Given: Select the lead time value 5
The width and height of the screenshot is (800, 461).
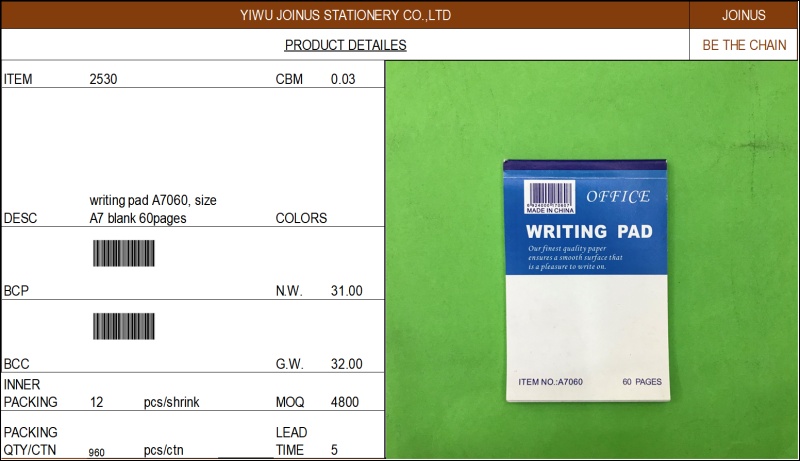Looking at the screenshot, I should pos(335,450).
